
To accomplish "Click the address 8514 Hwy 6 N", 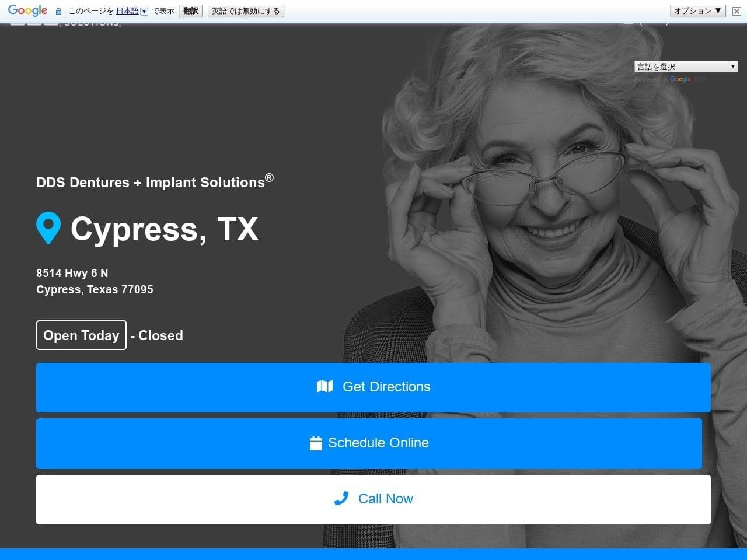I will click(x=72, y=273).
